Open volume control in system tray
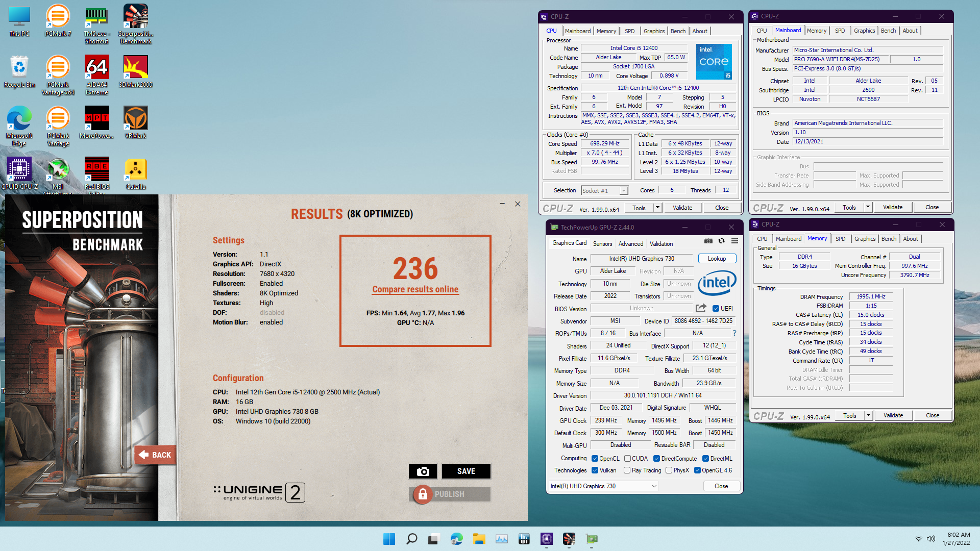The height and width of the screenshot is (551, 980). click(931, 539)
